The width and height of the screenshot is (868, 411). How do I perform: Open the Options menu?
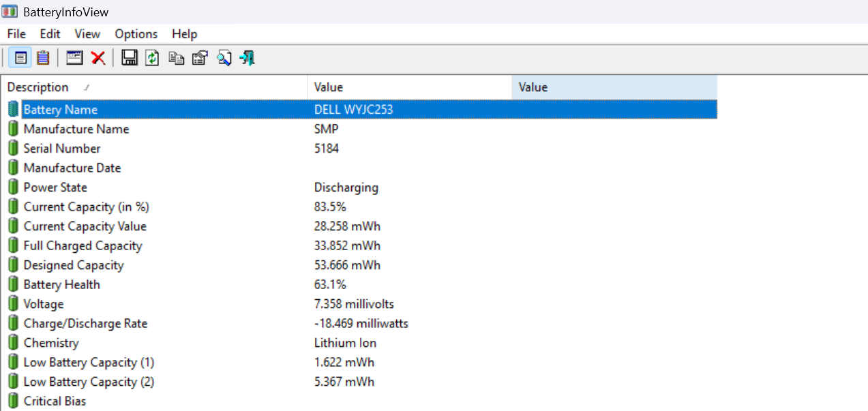click(136, 34)
